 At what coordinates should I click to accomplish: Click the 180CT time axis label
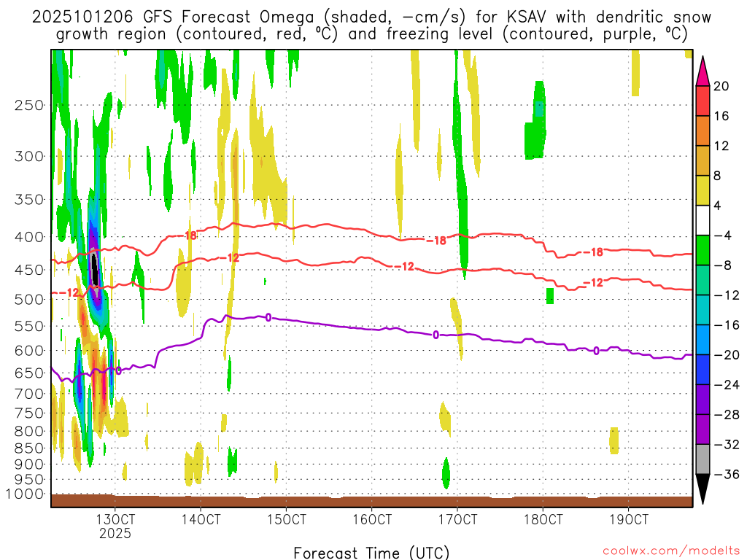(x=543, y=519)
